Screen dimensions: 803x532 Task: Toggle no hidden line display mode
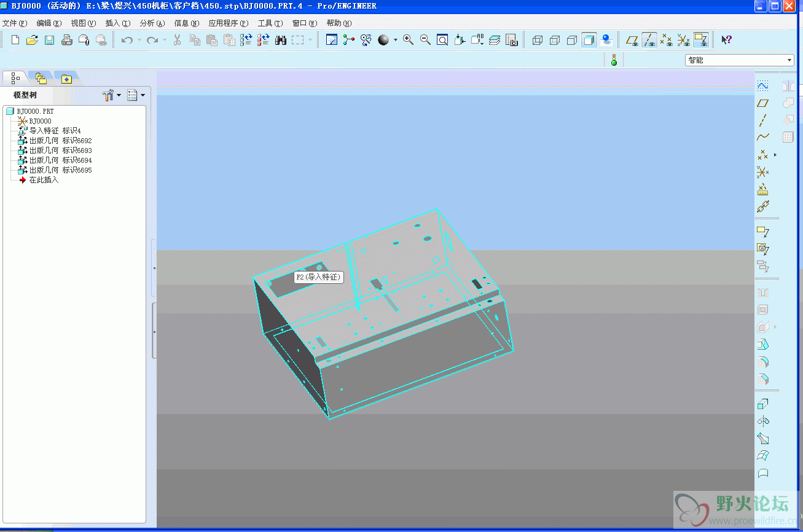[x=572, y=40]
